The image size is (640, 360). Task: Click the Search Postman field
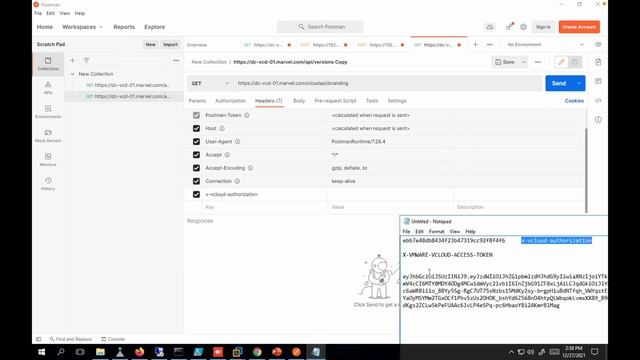click(x=320, y=27)
